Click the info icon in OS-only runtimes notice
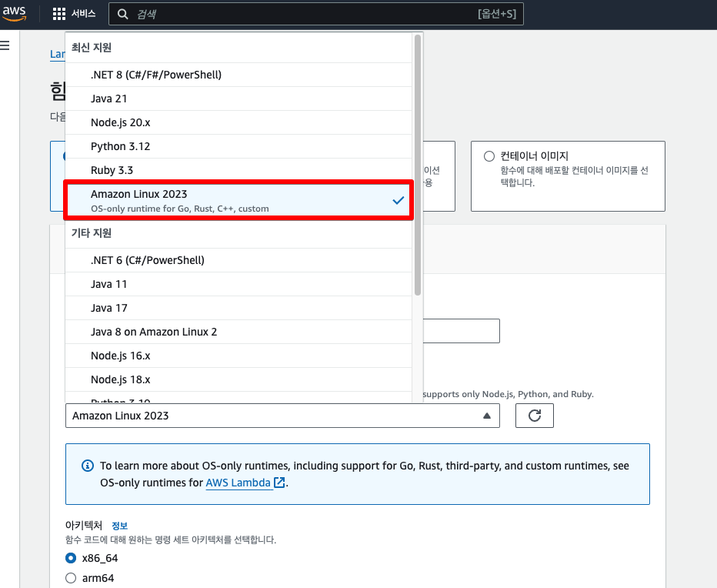 (88, 466)
